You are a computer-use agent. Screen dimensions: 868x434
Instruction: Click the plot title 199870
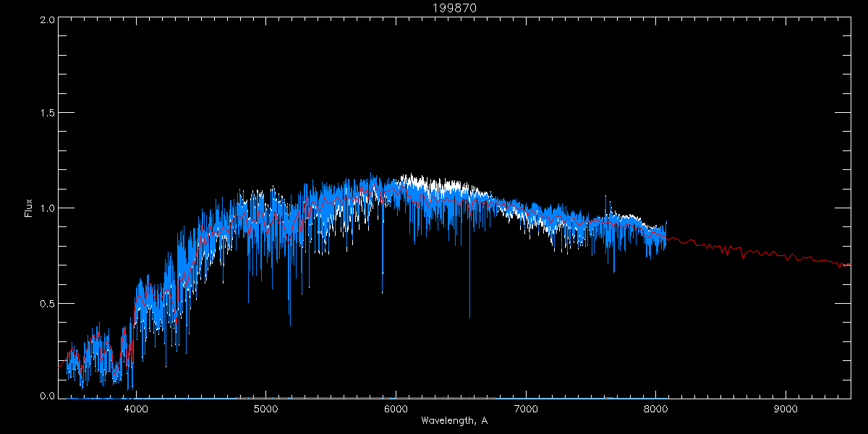(454, 7)
